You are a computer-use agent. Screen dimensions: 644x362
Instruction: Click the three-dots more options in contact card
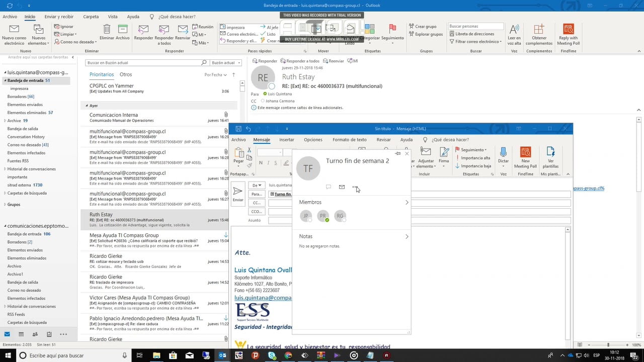[x=355, y=187]
